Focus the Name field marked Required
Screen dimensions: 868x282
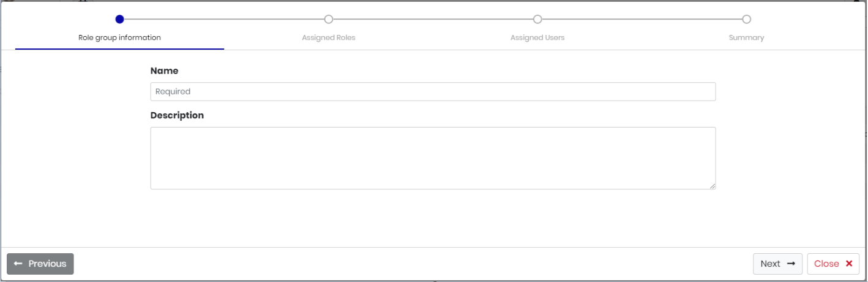(x=433, y=91)
